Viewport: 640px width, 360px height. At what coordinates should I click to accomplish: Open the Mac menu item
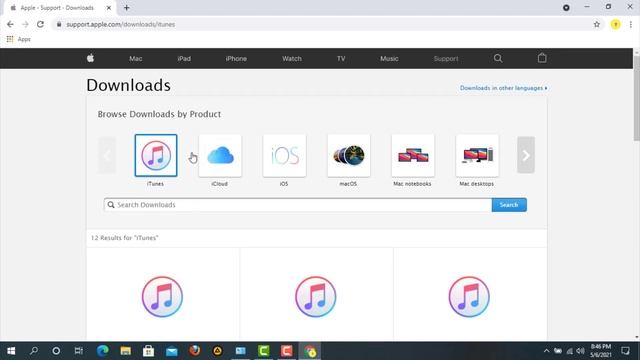[136, 59]
